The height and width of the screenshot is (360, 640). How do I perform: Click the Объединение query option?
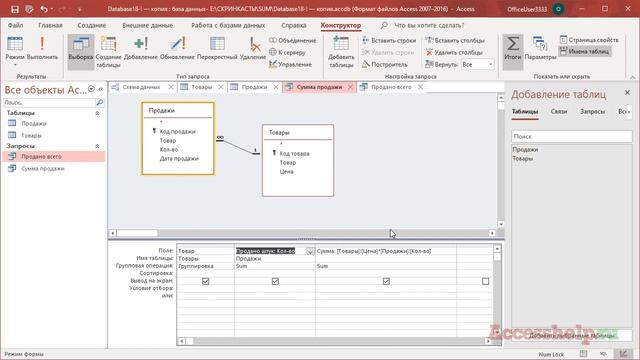tap(292, 40)
